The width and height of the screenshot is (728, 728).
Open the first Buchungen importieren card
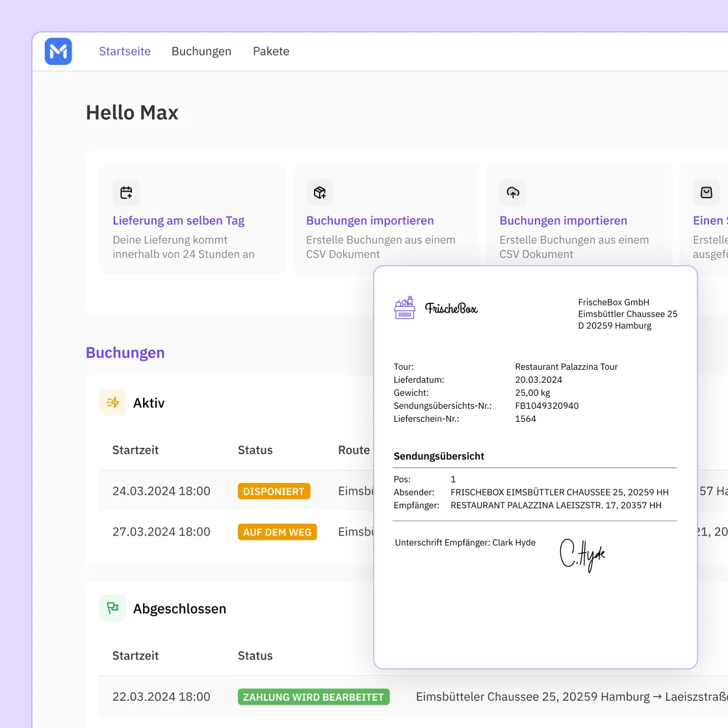coord(369,220)
